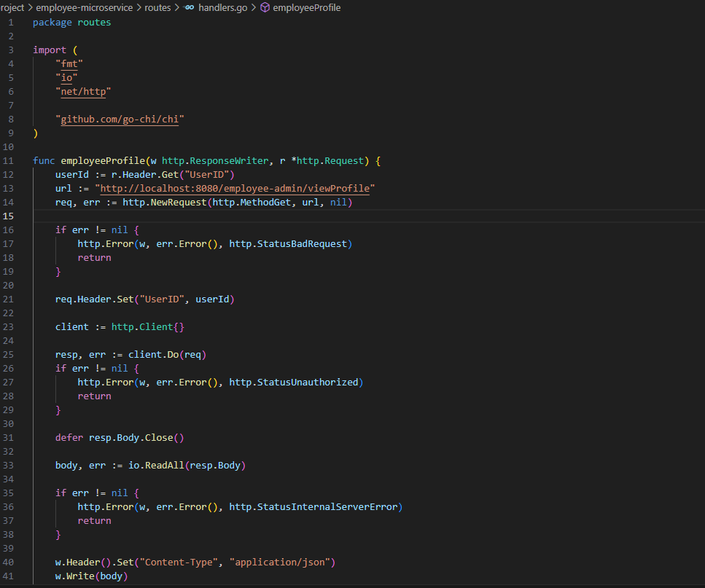Click "http.StatusInternalServerError" on line 36
This screenshot has width=705, height=588.
pos(313,506)
